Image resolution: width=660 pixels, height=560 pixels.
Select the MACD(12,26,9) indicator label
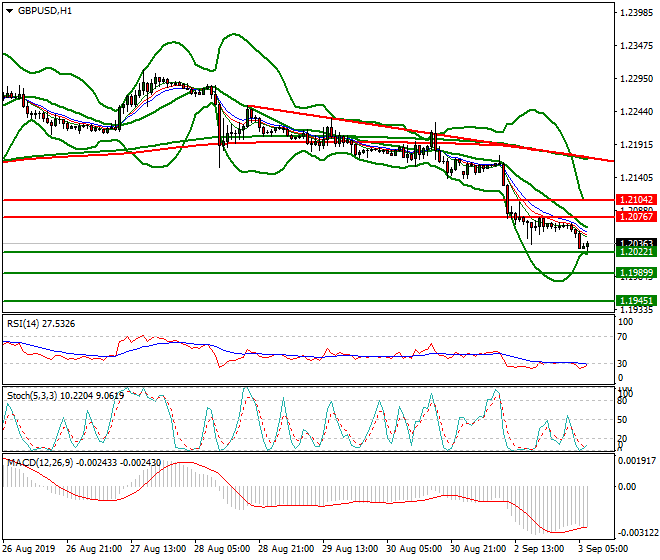(x=84, y=463)
